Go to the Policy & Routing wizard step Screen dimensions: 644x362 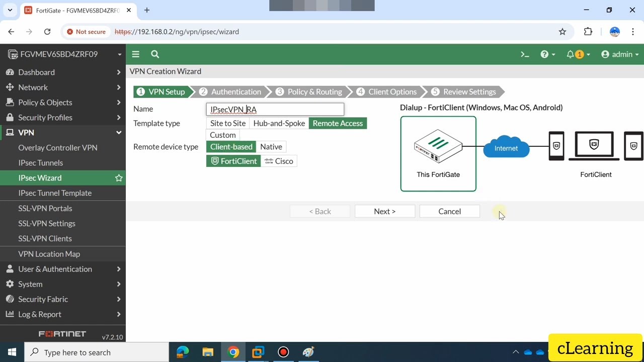click(308, 92)
